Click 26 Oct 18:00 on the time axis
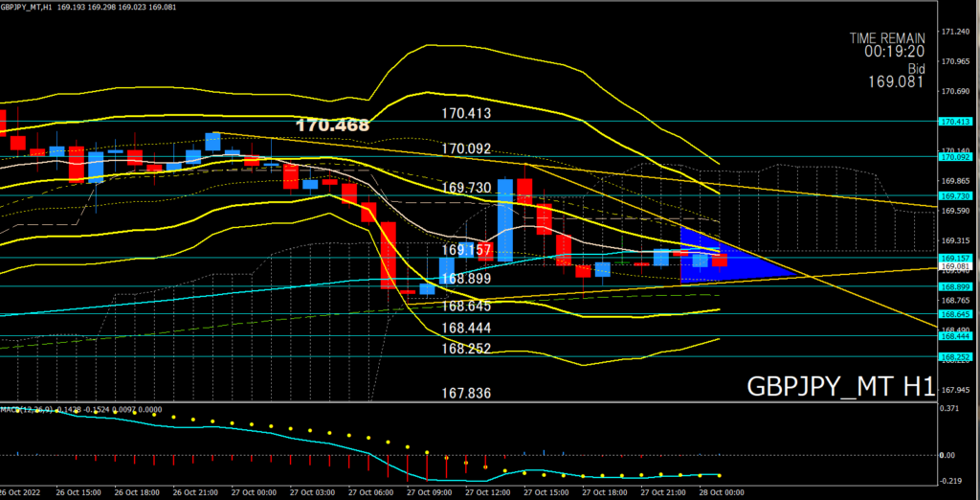980x500 pixels. tap(137, 493)
